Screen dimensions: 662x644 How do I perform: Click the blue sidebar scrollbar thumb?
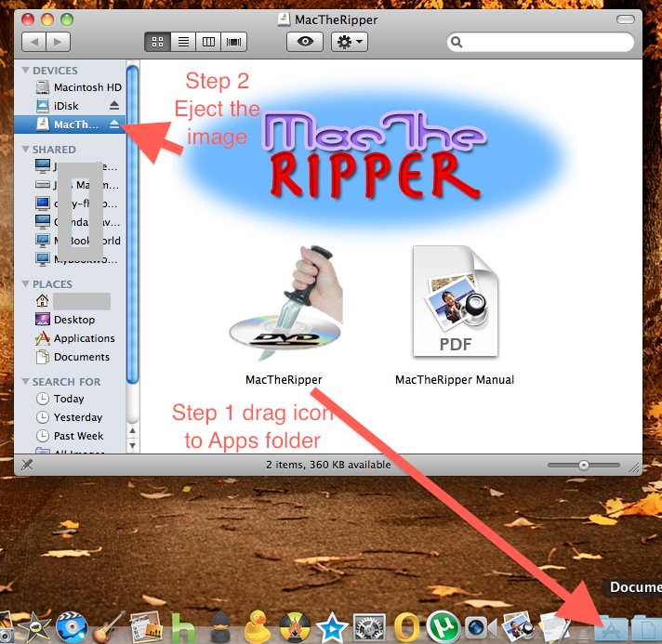point(133,225)
